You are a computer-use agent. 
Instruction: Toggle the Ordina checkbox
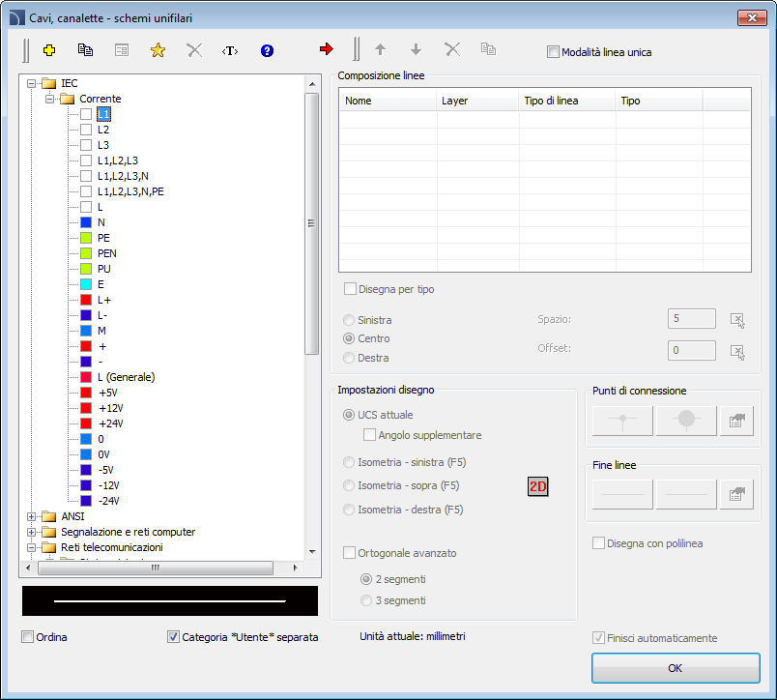click(27, 637)
